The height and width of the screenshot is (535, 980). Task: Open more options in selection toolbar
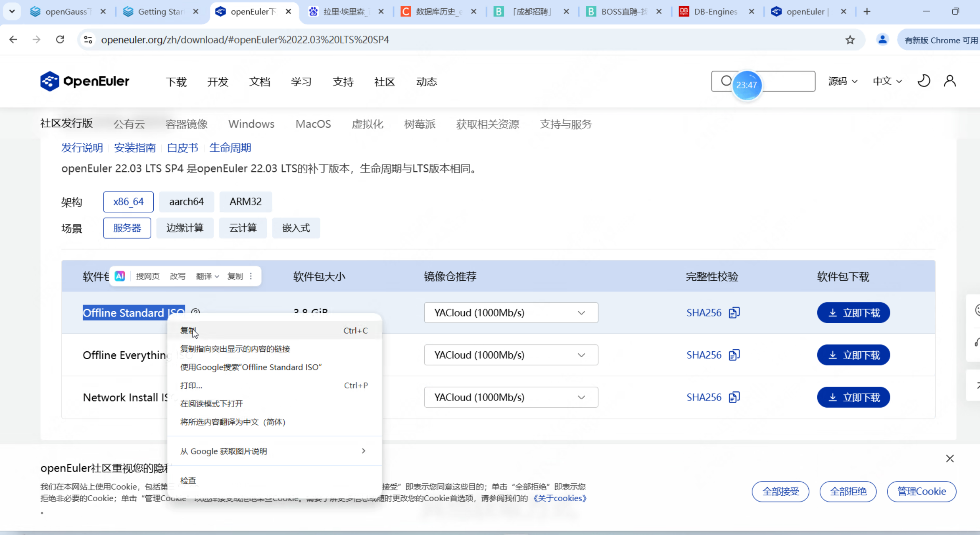point(251,276)
